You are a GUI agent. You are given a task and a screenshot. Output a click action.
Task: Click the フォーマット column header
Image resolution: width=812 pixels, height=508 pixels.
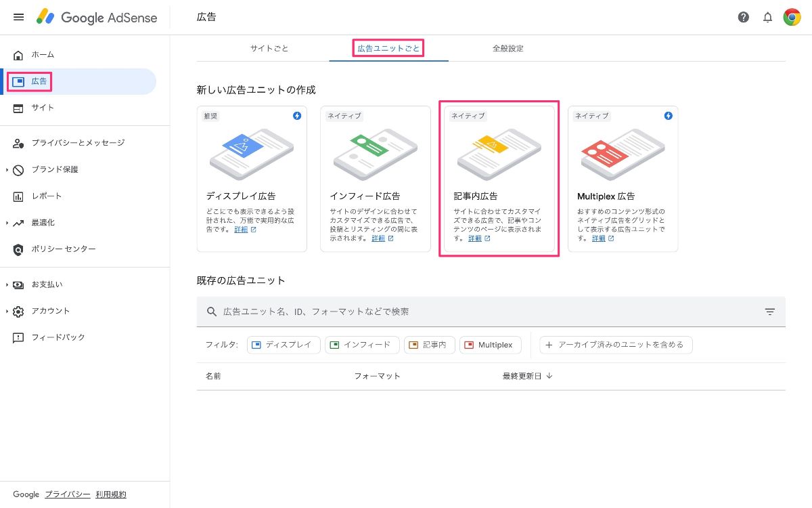pos(377,376)
